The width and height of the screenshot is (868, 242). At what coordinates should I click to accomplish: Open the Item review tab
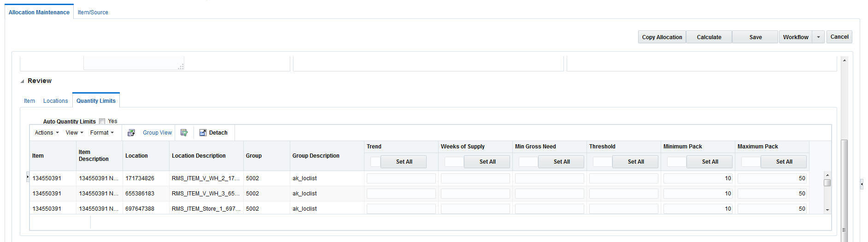29,101
